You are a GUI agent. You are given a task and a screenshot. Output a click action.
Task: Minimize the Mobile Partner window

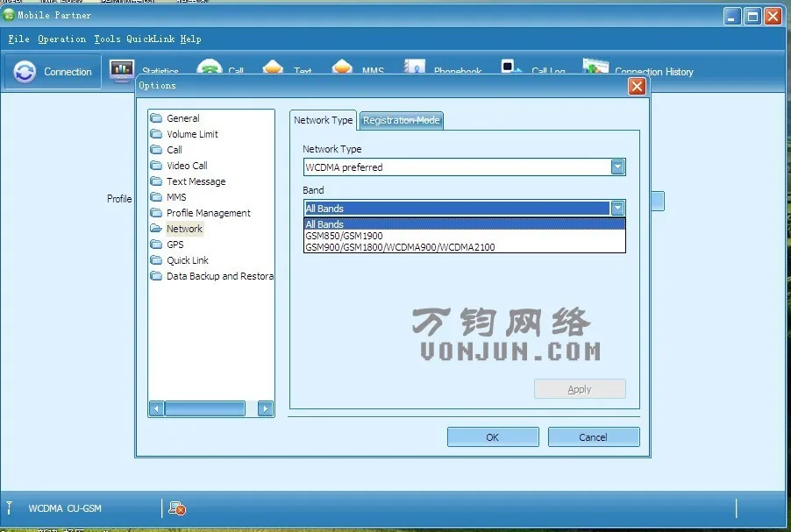tap(732, 17)
